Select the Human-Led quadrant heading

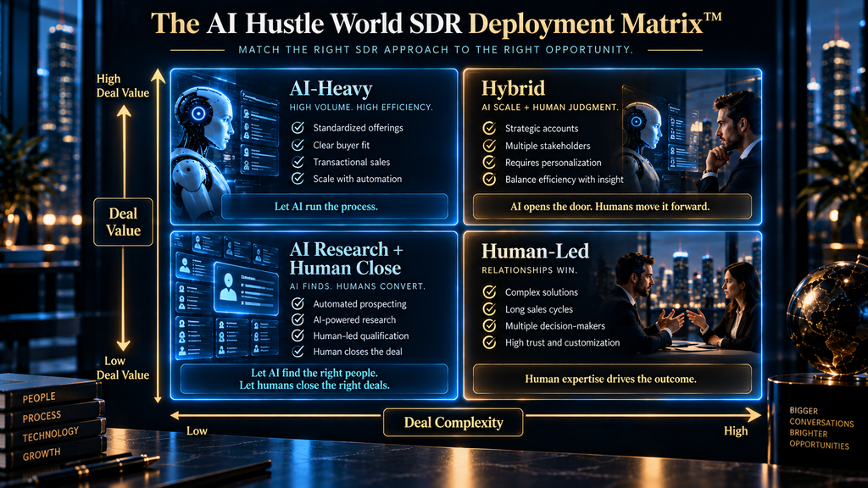[x=535, y=251]
